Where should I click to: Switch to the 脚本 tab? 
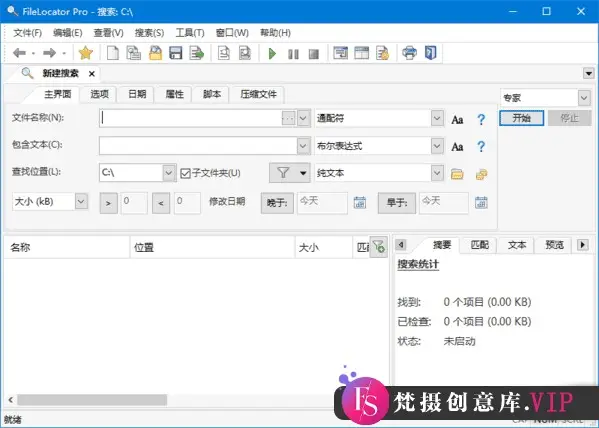pos(212,94)
